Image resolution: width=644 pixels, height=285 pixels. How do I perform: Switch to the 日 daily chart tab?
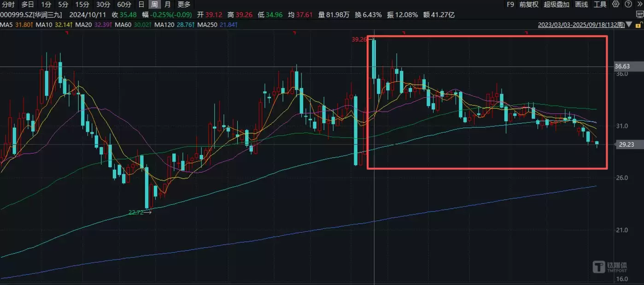click(x=141, y=5)
